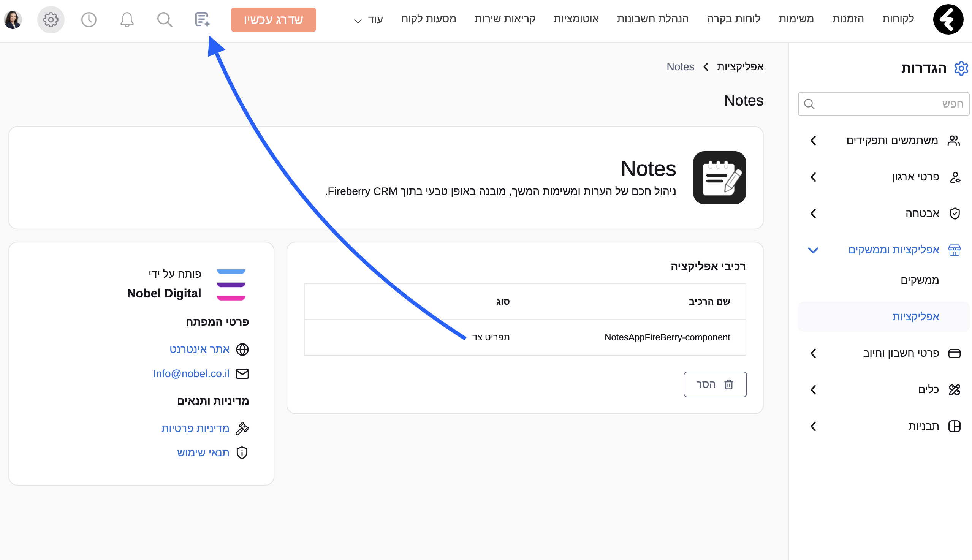Image resolution: width=972 pixels, height=560 pixels.
Task: Open the Info@nobel.co.il email link
Action: click(x=191, y=373)
